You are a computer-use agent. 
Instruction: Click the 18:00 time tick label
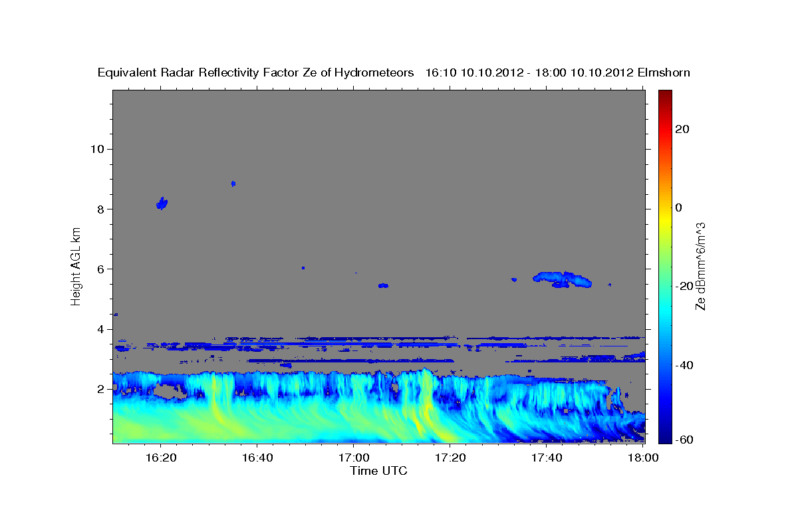pos(644,458)
